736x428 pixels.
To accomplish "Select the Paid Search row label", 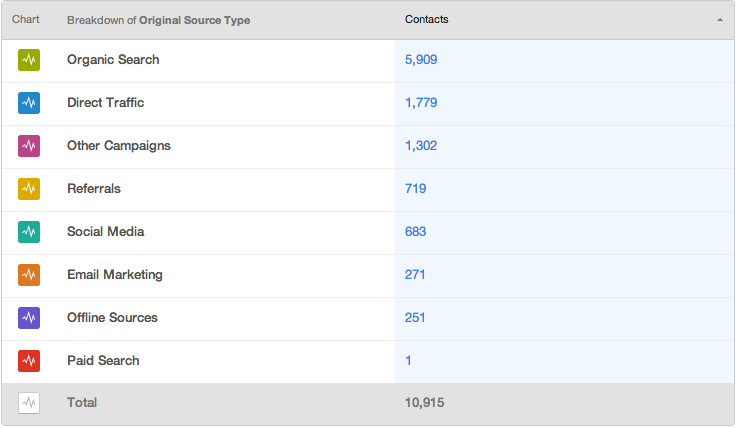I will pos(103,361).
